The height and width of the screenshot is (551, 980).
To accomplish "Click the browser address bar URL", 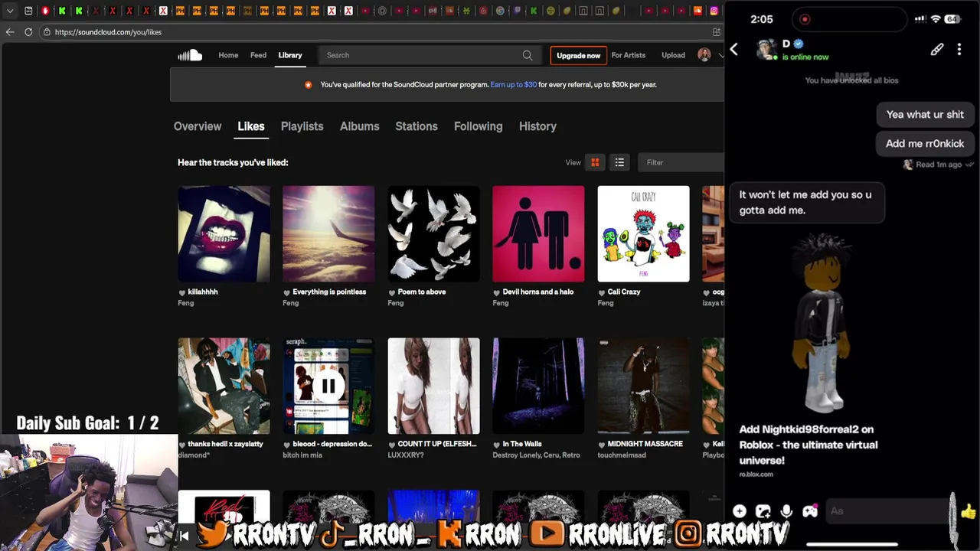I will click(x=108, y=32).
